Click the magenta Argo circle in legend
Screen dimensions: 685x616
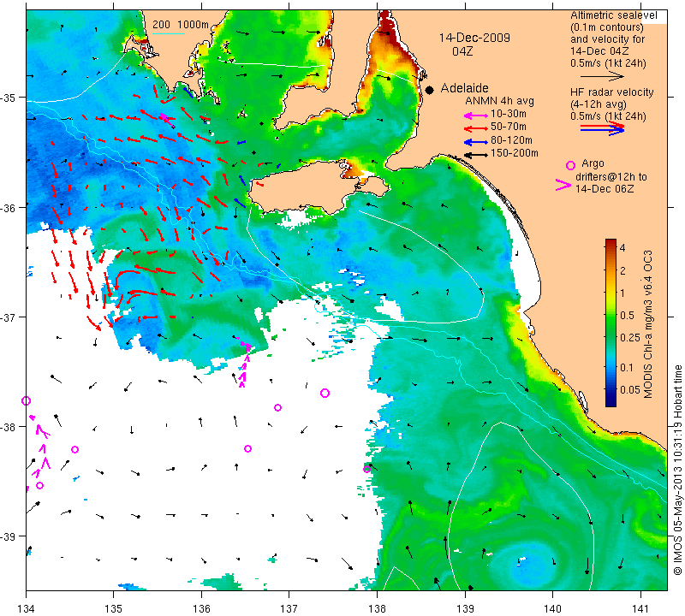coord(570,165)
